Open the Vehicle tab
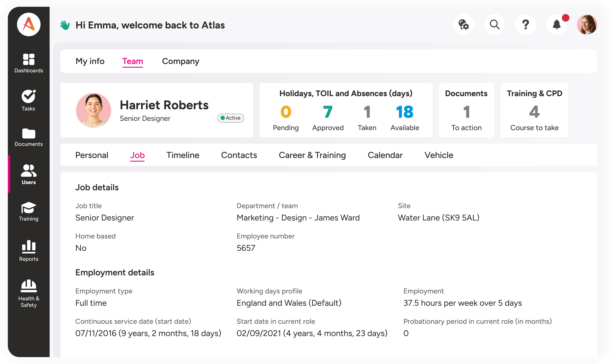 (x=439, y=155)
